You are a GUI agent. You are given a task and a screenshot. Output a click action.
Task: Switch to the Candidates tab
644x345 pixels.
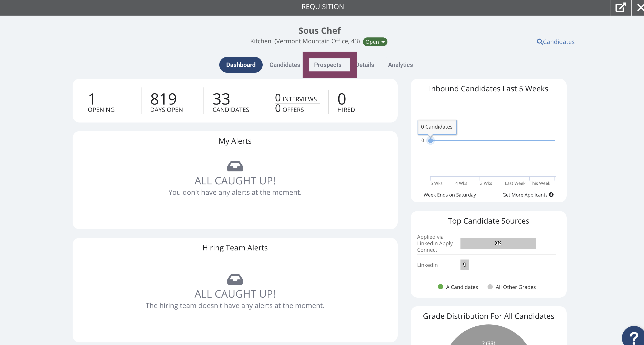(285, 65)
